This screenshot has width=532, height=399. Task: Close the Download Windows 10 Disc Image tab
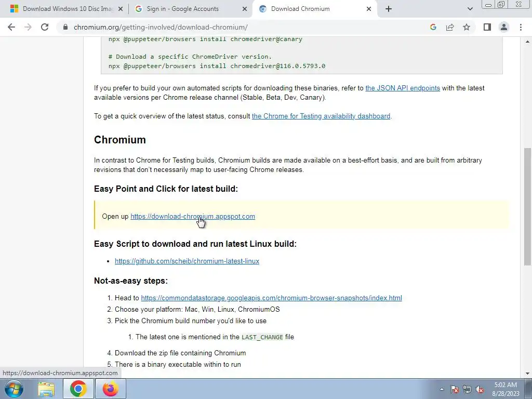coord(121,9)
